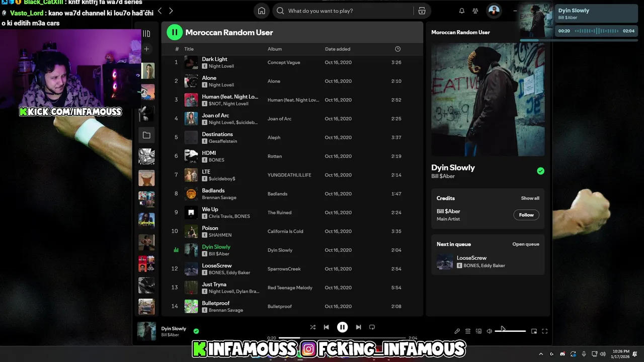The image size is (644, 362).
Task: Enter full screen player mode
Action: pyautogui.click(x=544, y=331)
